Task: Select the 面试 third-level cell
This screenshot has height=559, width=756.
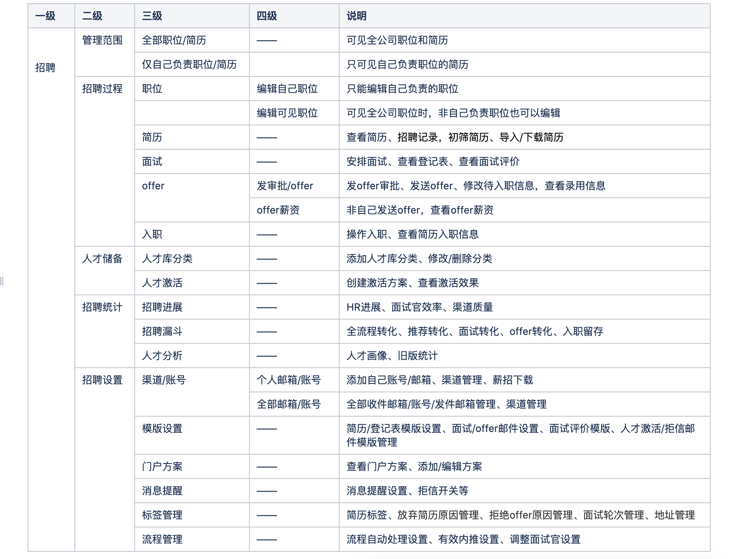Action: tap(192, 162)
